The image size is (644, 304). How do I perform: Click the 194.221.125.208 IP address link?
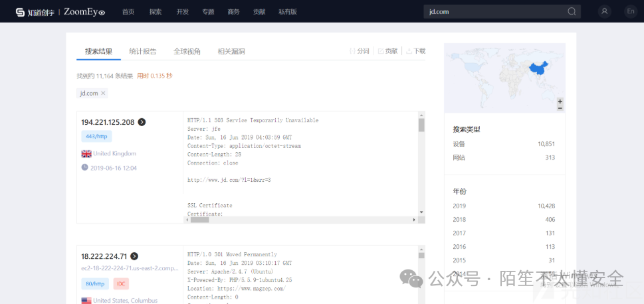(x=108, y=122)
